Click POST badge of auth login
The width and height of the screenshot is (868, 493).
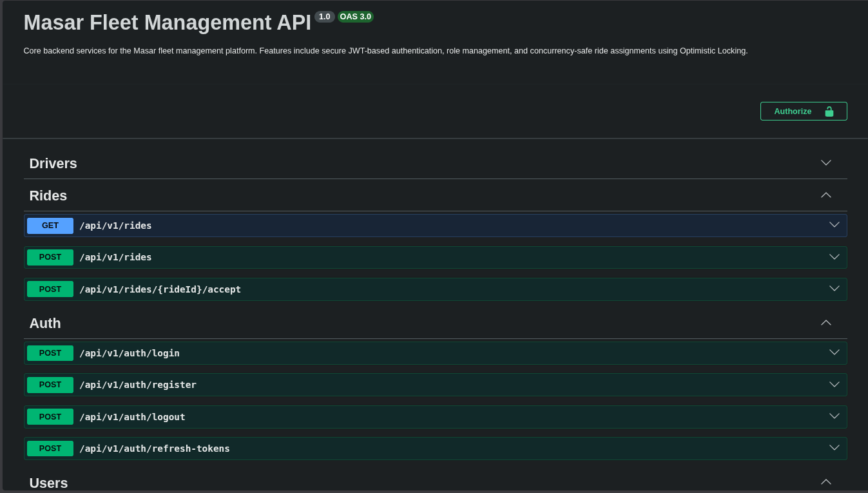coord(50,353)
